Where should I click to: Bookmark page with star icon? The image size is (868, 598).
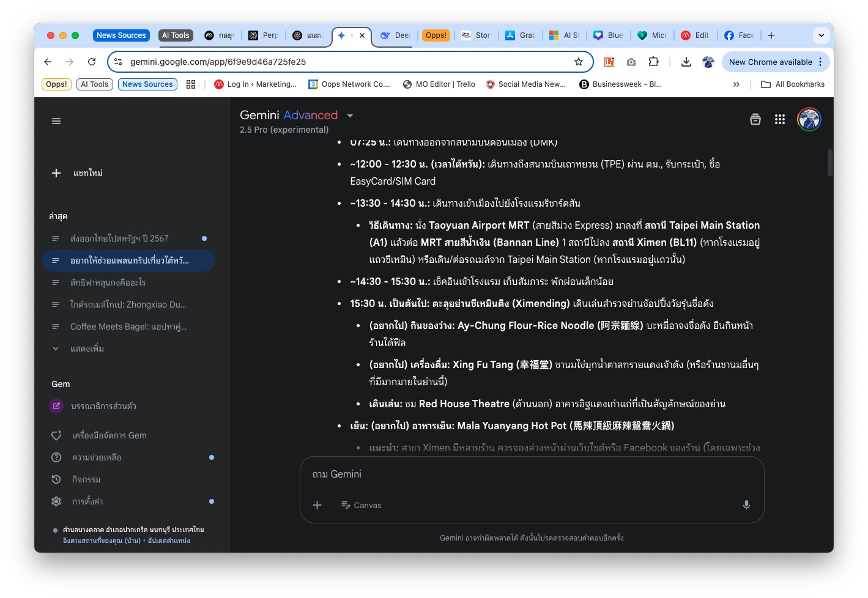578,62
